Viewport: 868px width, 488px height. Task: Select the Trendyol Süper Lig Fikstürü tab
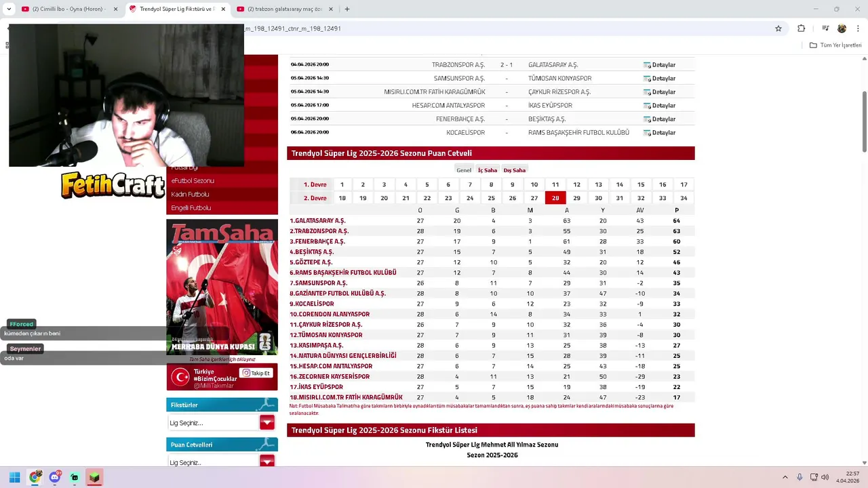(178, 9)
